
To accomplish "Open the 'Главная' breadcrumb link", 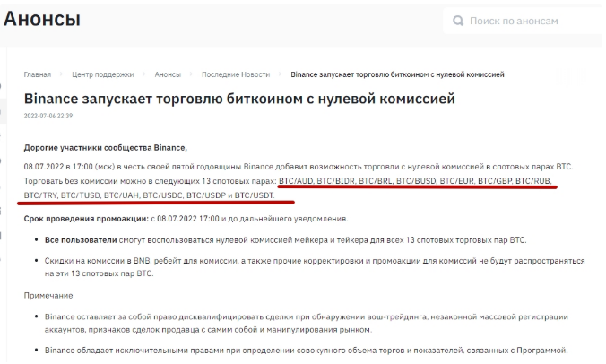I will point(38,74).
